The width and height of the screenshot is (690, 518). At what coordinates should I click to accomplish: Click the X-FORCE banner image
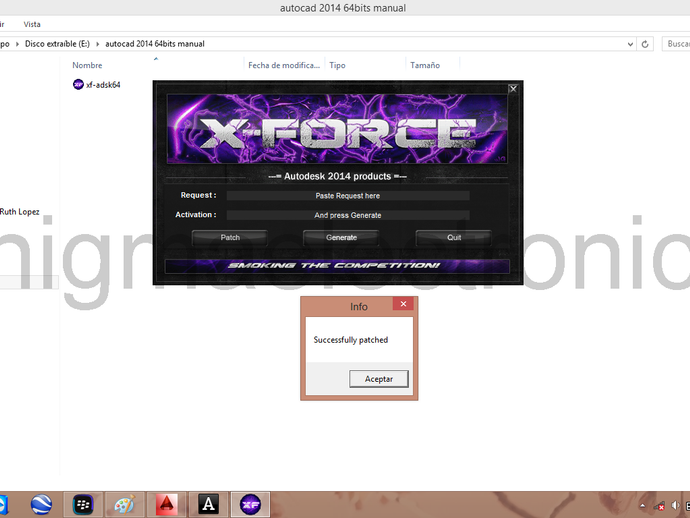click(337, 129)
